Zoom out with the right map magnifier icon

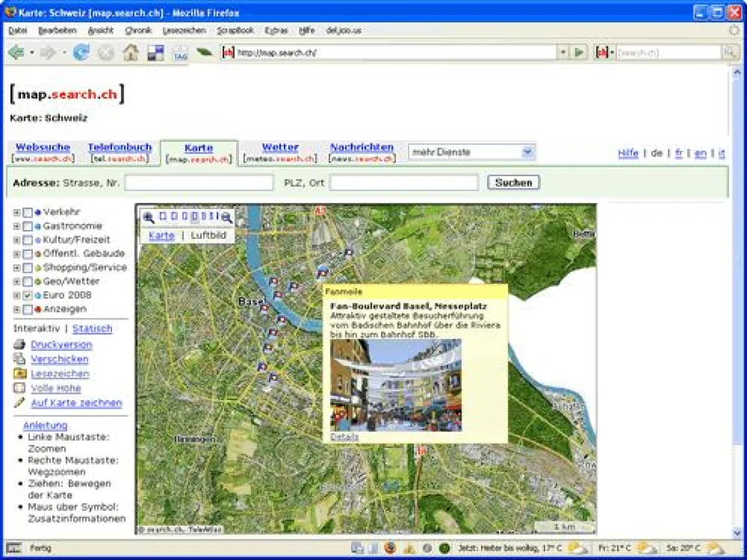pos(227,217)
